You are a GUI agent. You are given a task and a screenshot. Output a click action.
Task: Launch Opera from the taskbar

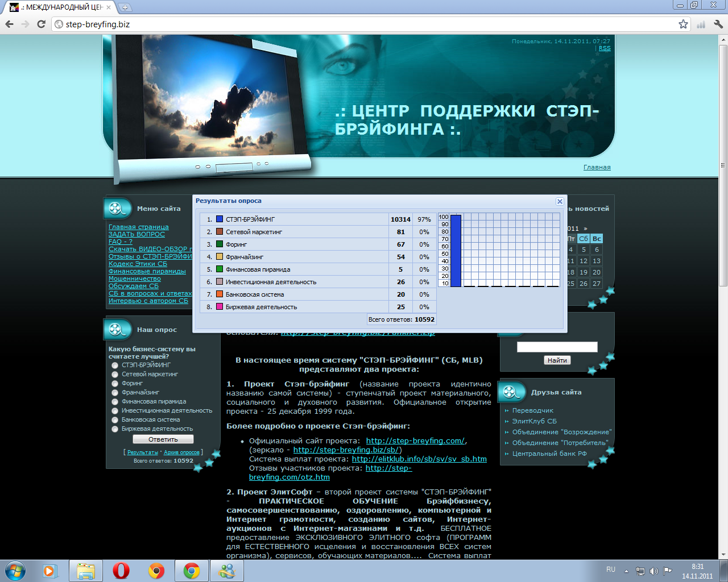[x=121, y=571]
